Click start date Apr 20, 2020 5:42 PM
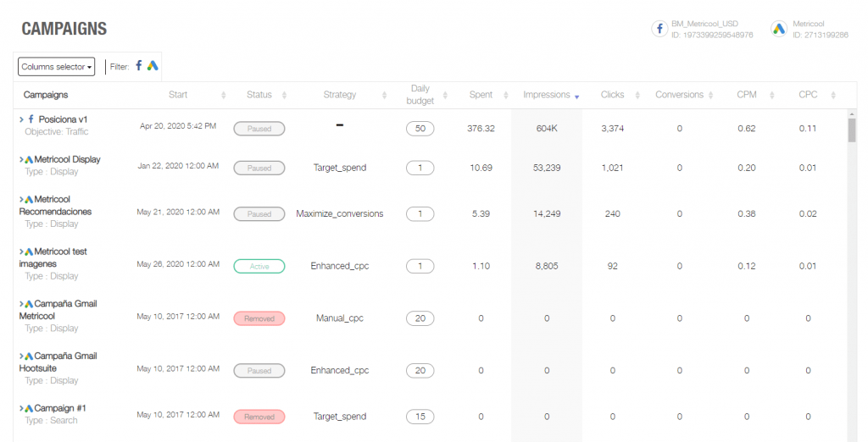The height and width of the screenshot is (442, 868). point(178,126)
